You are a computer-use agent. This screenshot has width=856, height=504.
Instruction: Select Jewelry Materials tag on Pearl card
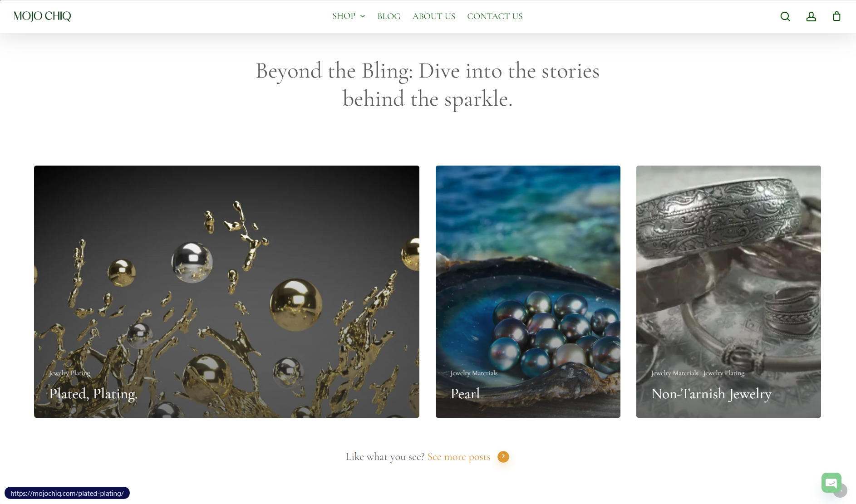click(474, 373)
